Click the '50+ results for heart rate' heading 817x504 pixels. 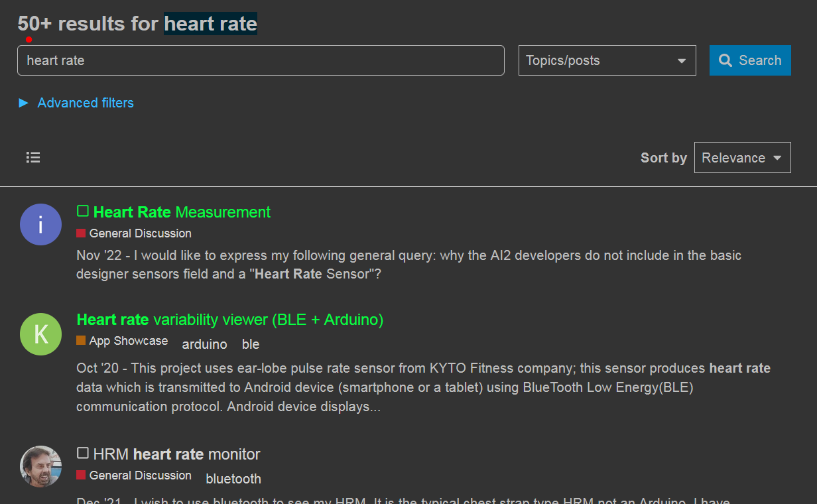(x=137, y=24)
